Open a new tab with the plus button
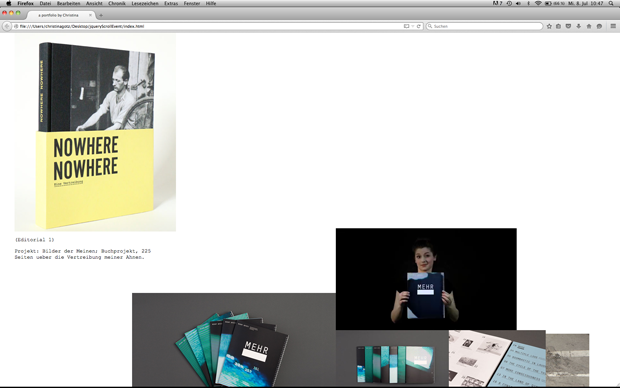This screenshot has width=620, height=388. tap(101, 15)
